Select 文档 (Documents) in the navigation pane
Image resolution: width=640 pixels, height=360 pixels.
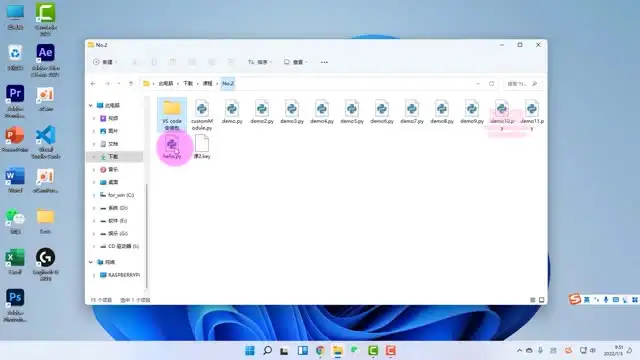(x=114, y=144)
